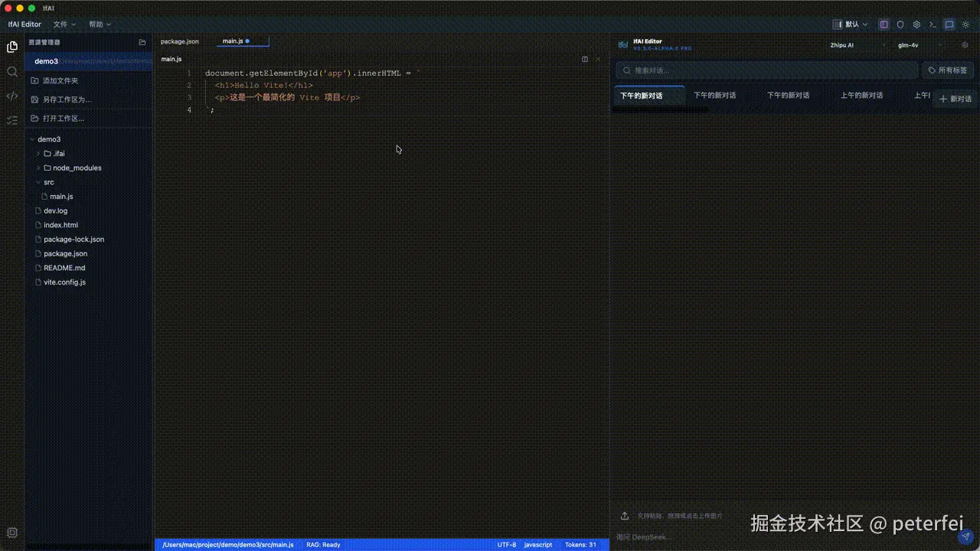Toggle the AI chat panel icon
The height and width of the screenshot is (551, 980).
click(949, 24)
